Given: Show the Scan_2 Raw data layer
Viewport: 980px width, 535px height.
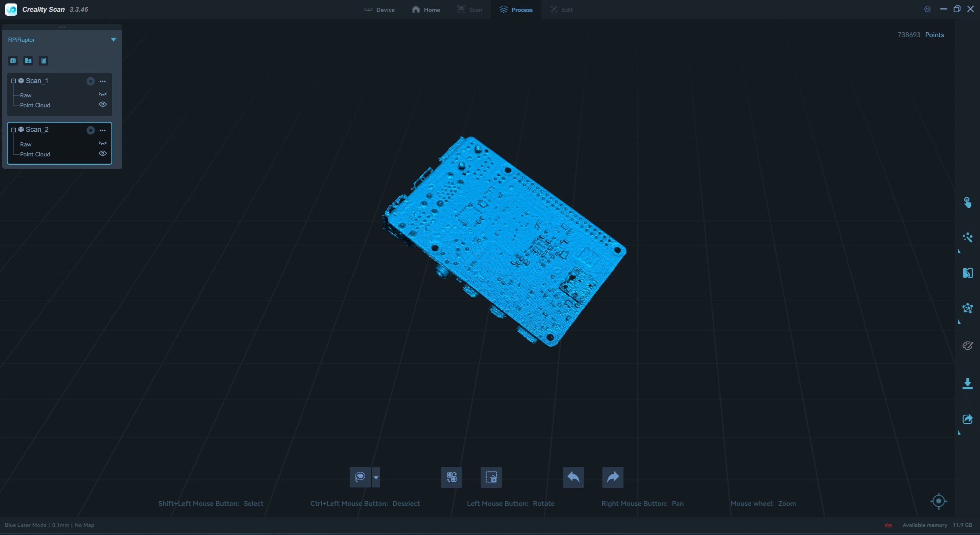Looking at the screenshot, I should [103, 144].
